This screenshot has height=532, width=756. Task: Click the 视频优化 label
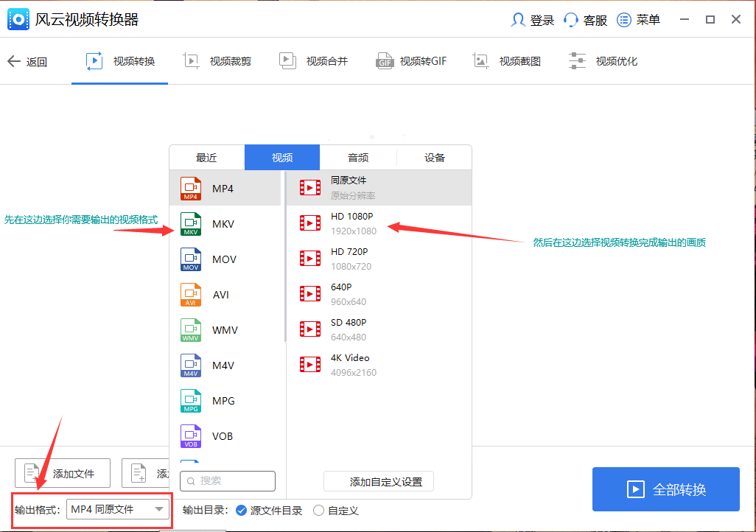(616, 61)
